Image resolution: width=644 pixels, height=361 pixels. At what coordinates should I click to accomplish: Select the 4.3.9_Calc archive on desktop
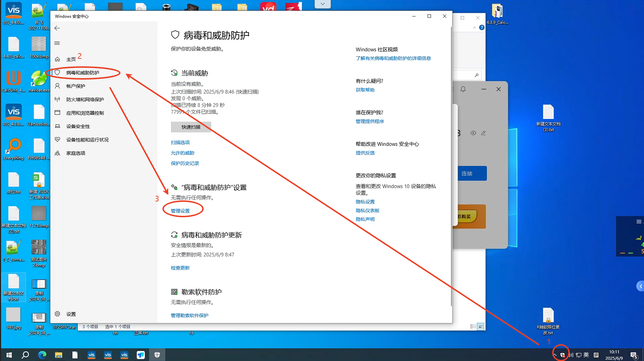coord(497,14)
